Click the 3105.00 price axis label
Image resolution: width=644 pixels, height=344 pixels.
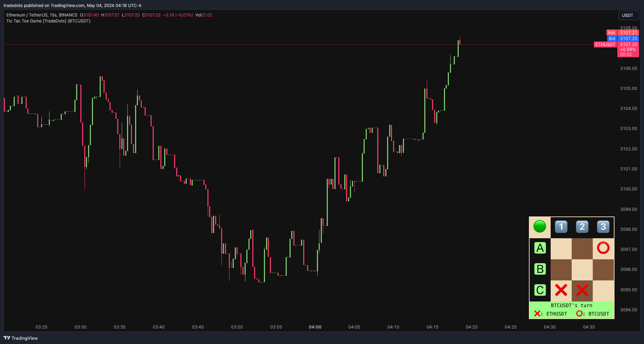(x=629, y=89)
